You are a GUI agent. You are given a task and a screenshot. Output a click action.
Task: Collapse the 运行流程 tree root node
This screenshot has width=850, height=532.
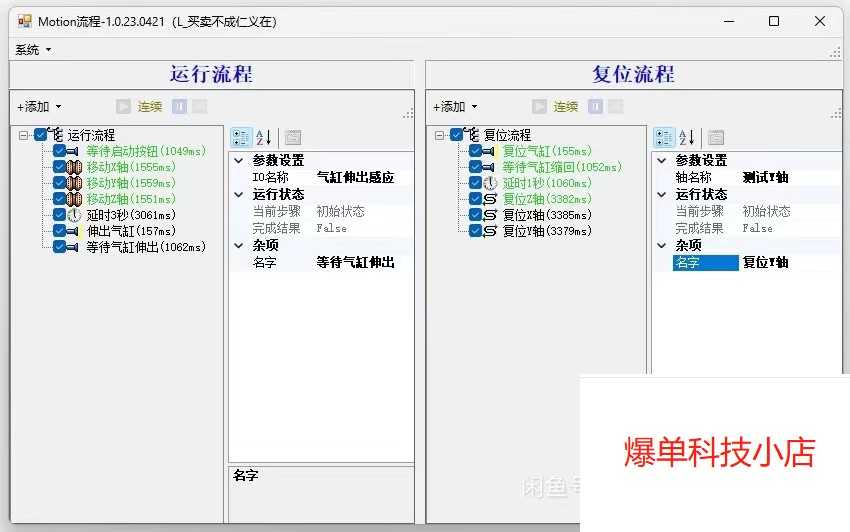[x=23, y=135]
